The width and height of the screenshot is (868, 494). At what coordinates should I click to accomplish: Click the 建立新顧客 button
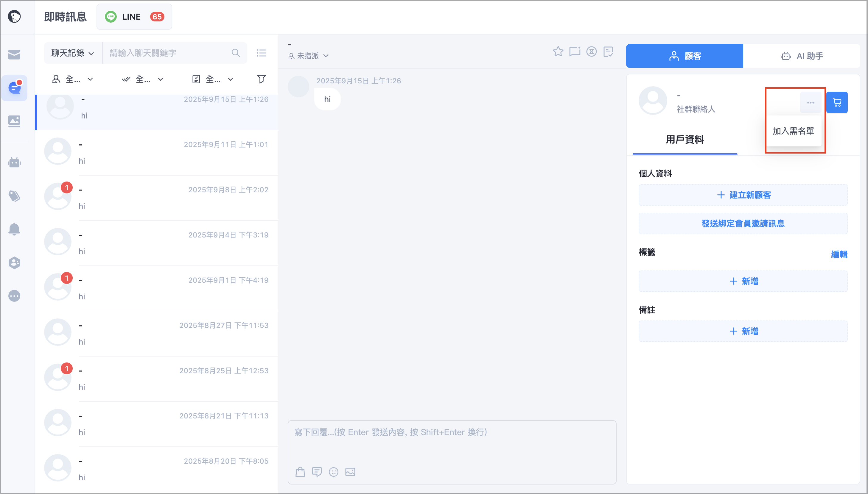[743, 195]
